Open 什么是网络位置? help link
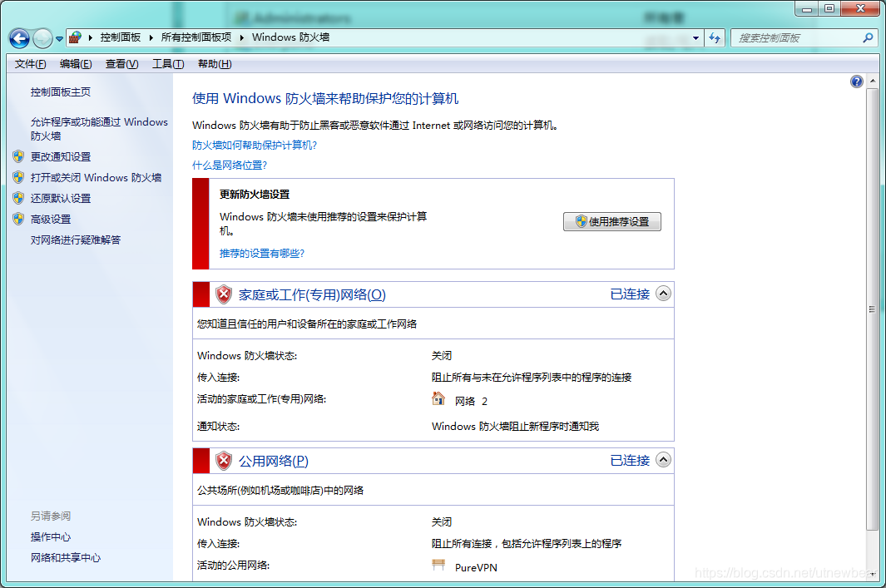Screen dimensions: 886x588 230,165
